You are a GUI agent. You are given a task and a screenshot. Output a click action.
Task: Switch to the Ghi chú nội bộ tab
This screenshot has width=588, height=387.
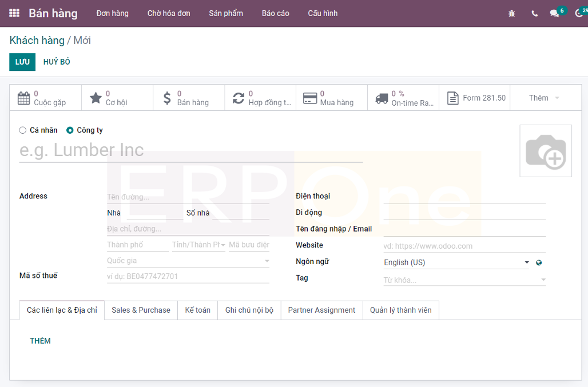tap(249, 310)
